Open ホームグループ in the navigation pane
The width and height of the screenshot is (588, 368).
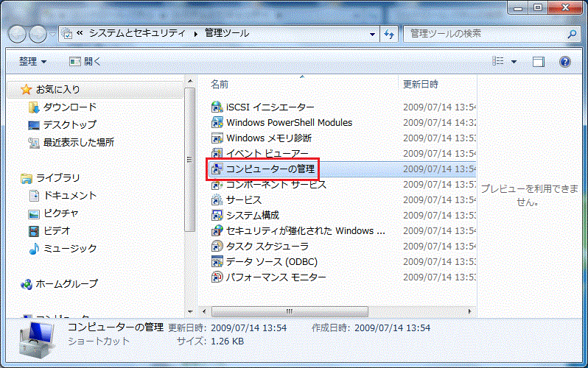[x=67, y=283]
